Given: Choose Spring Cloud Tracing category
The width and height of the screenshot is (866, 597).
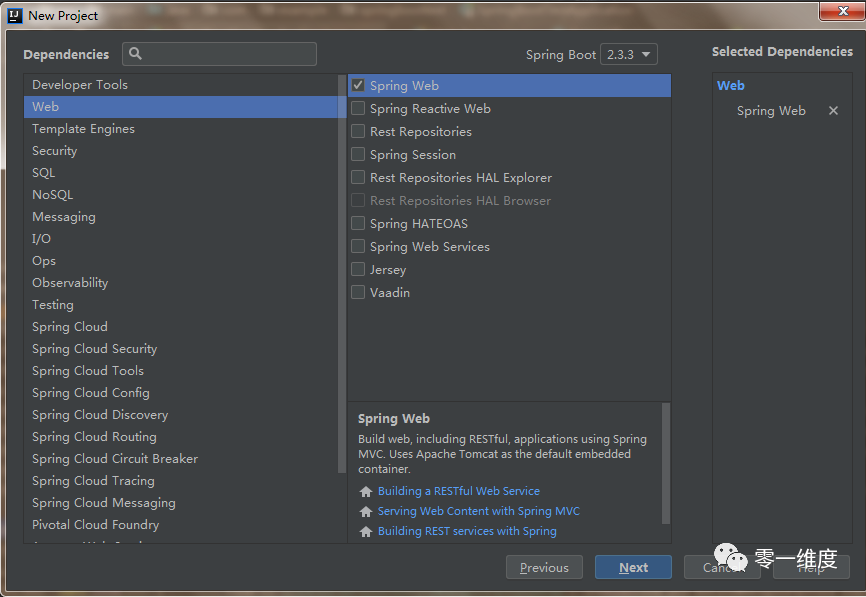Looking at the screenshot, I should point(181,481).
